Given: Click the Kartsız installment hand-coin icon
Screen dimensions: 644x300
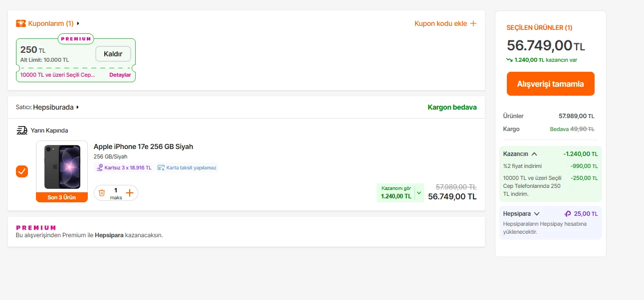Looking at the screenshot, I should point(100,167).
